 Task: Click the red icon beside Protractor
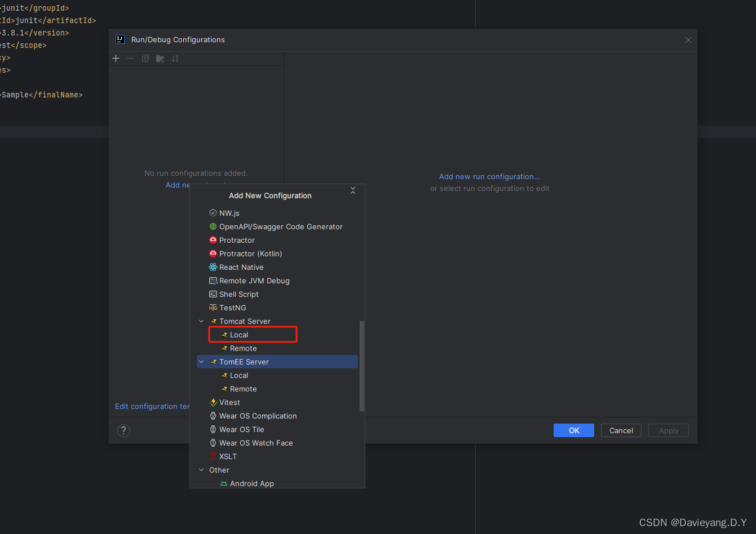(x=213, y=240)
